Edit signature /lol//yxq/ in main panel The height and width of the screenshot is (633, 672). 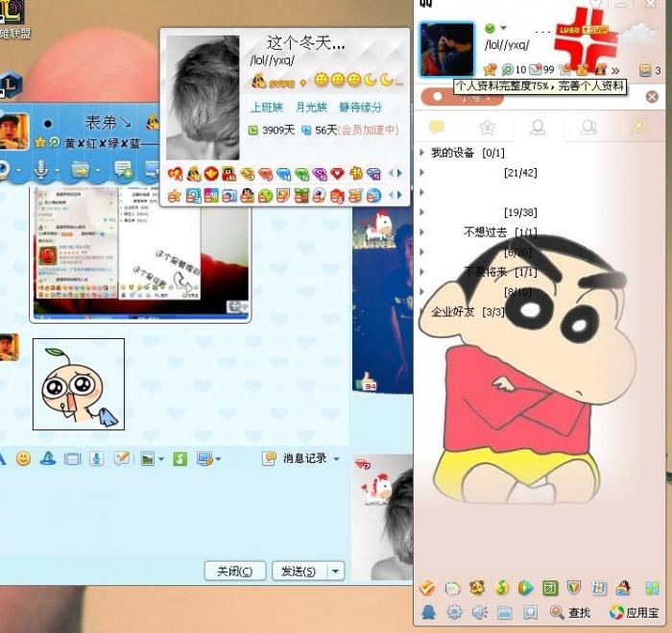pos(507,44)
